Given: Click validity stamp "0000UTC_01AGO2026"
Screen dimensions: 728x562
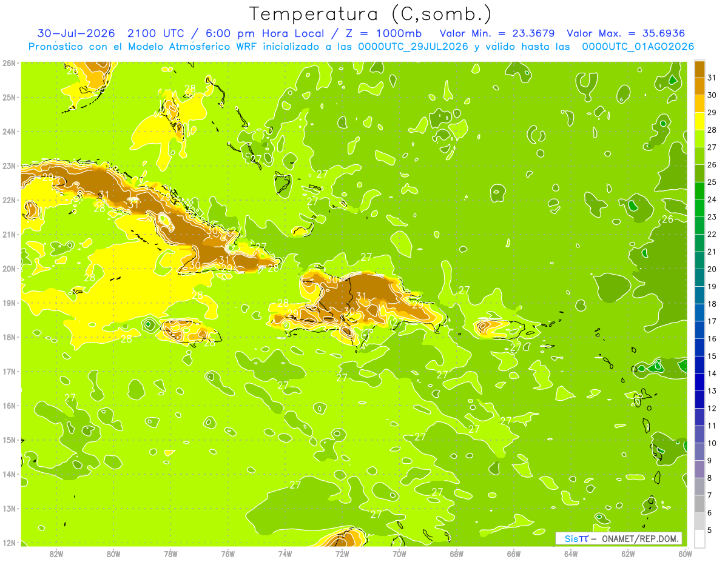Looking at the screenshot, I should point(638,47).
